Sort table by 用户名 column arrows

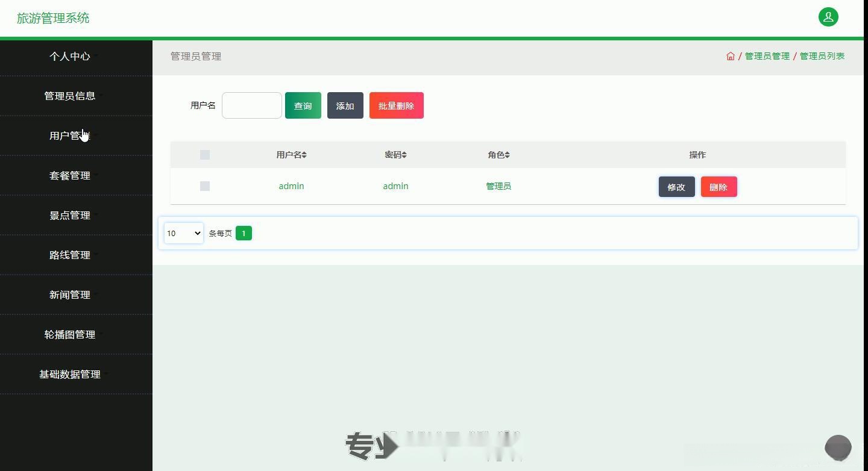pyautogui.click(x=304, y=155)
